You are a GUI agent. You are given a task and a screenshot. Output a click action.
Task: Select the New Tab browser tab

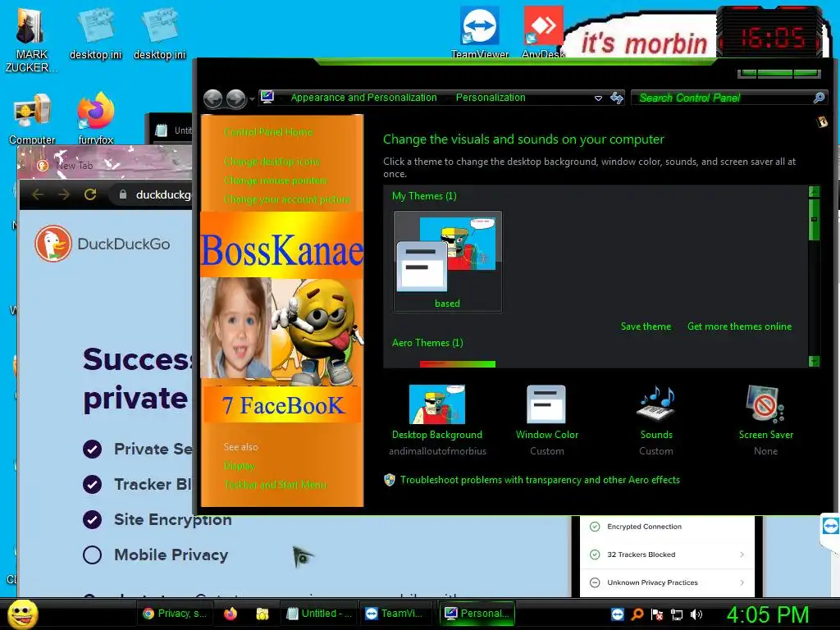click(74, 166)
